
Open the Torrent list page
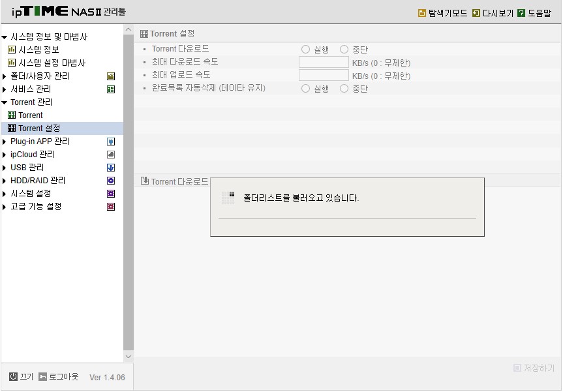pyautogui.click(x=30, y=115)
